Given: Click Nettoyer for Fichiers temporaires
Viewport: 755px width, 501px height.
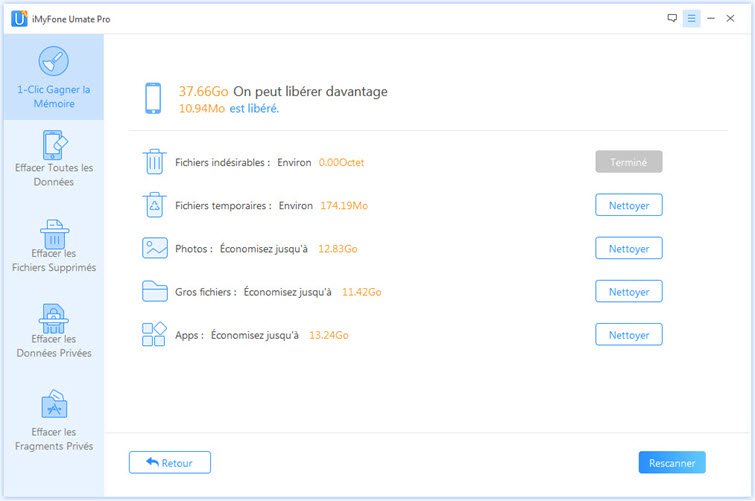Looking at the screenshot, I should pos(629,205).
